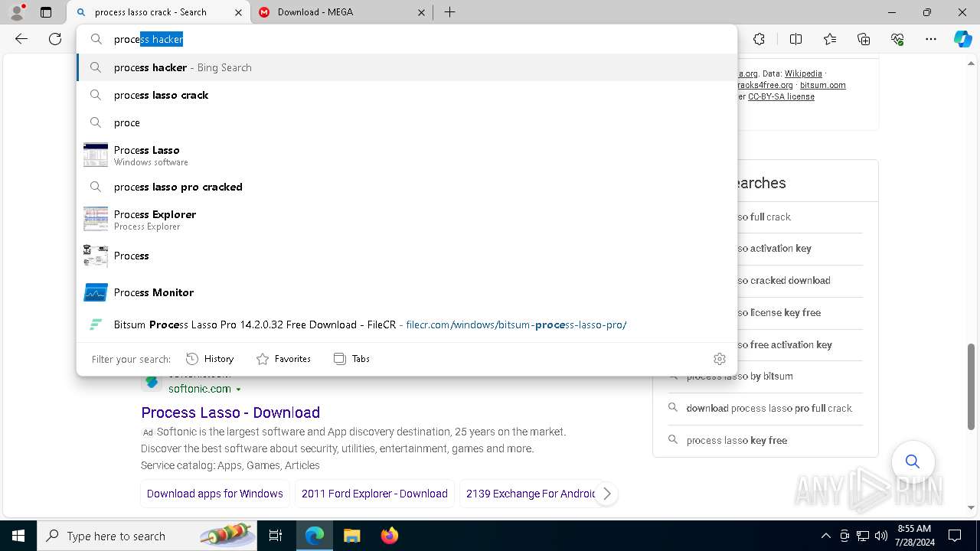
Task: Open Task View on the taskbar
Action: (x=276, y=536)
